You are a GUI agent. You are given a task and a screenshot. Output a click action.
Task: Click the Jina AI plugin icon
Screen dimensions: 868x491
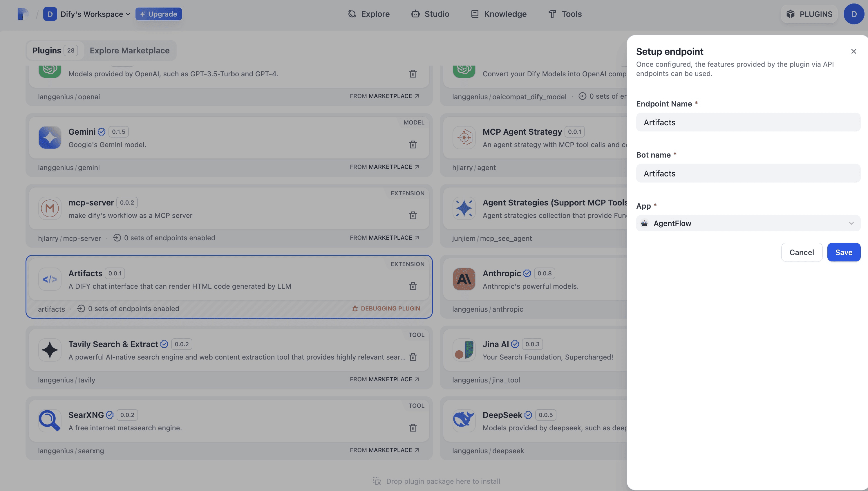[x=464, y=350]
